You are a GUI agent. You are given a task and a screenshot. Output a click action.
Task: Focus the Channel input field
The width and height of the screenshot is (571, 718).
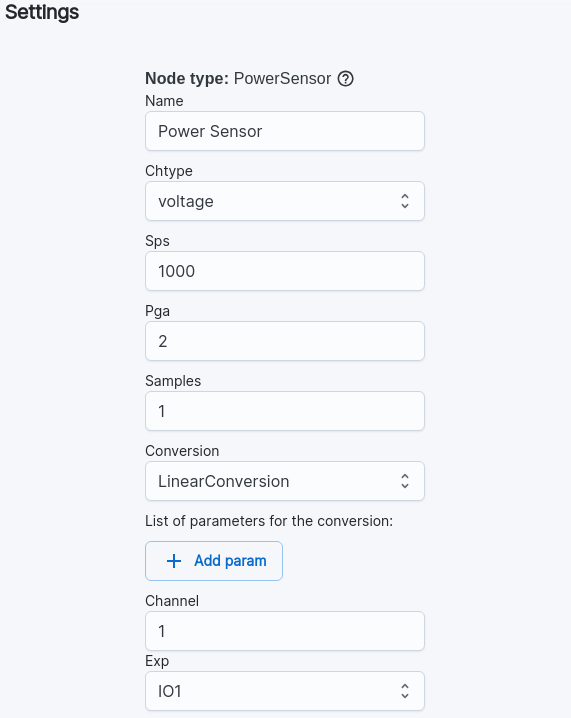pos(285,631)
